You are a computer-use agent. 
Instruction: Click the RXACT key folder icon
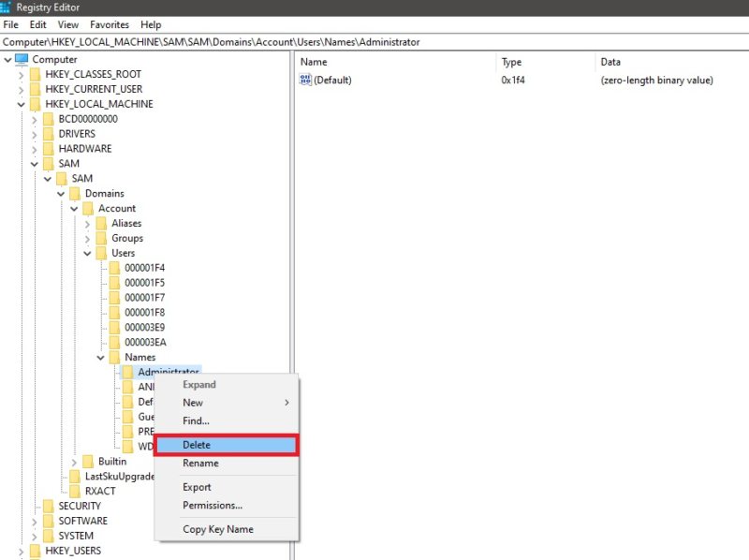click(75, 492)
